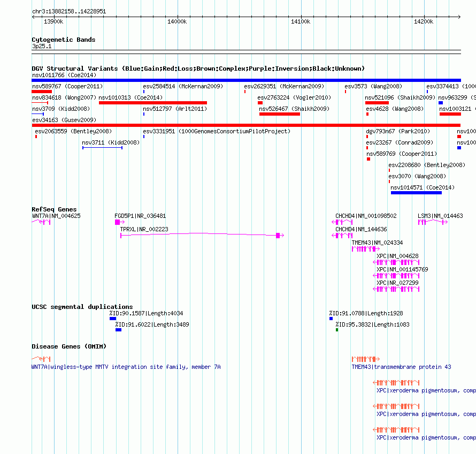Open RefSeq transcript XPC|NM_001145769

click(402, 269)
